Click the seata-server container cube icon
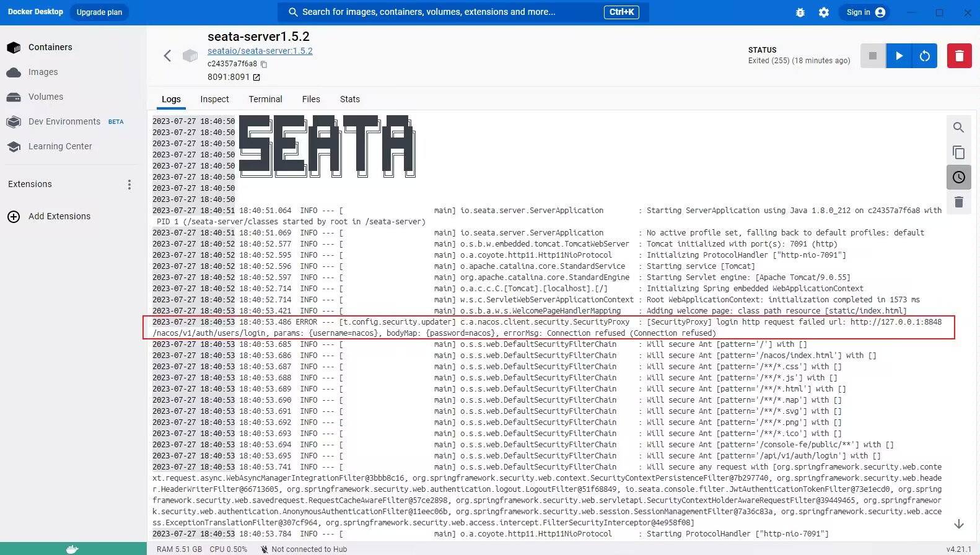The image size is (980, 555). pyautogui.click(x=190, y=56)
